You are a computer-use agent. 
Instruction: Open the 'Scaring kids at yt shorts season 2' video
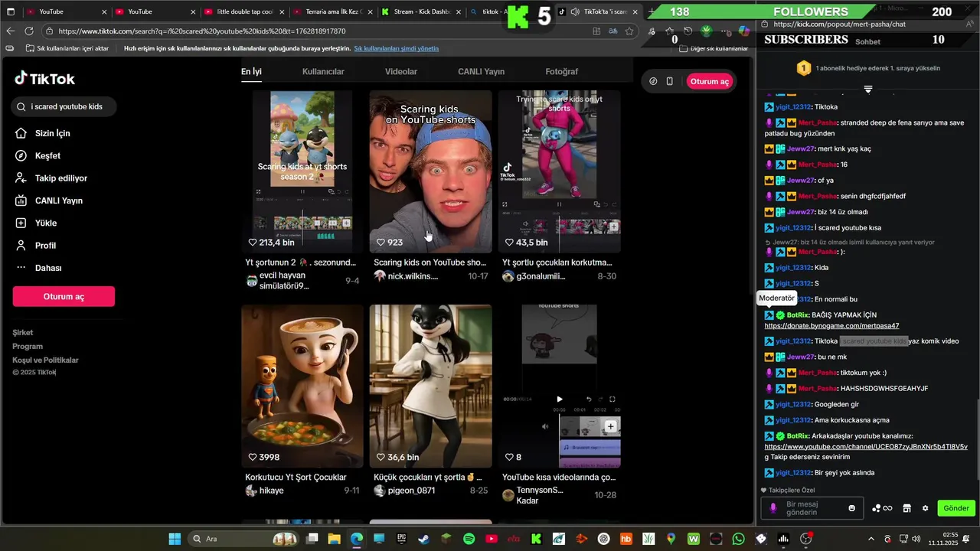click(302, 171)
